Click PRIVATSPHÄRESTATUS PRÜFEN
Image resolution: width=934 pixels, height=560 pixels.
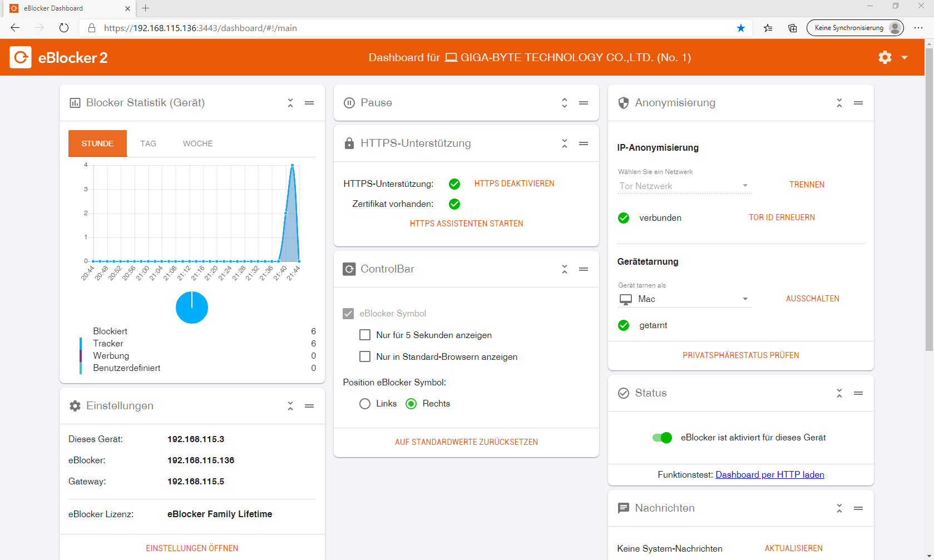coord(741,355)
